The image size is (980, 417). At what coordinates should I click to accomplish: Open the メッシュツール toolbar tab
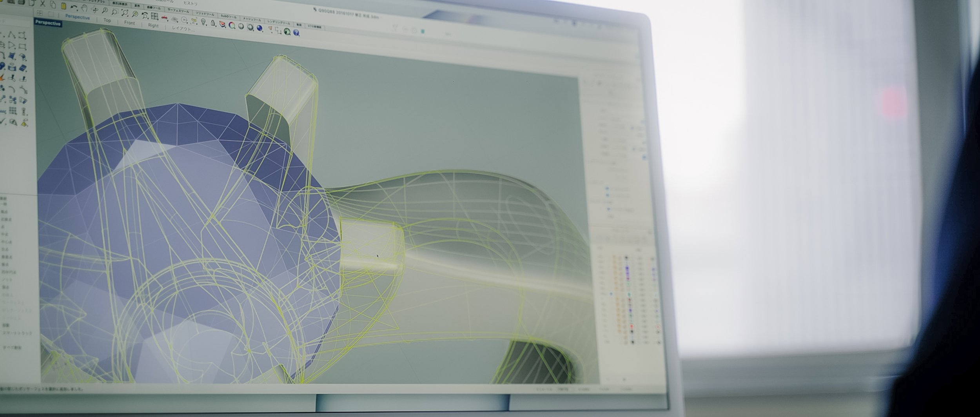pyautogui.click(x=252, y=19)
